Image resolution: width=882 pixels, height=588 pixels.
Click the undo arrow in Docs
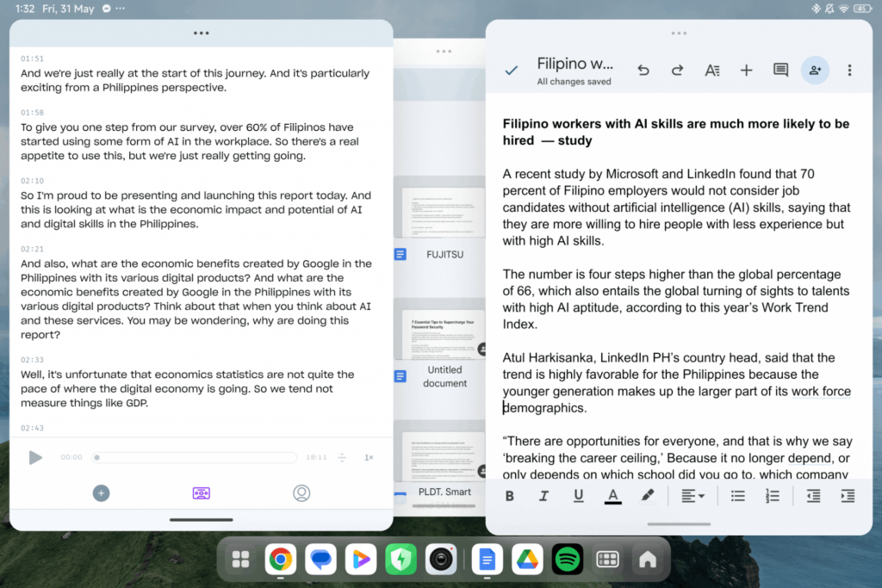point(643,71)
